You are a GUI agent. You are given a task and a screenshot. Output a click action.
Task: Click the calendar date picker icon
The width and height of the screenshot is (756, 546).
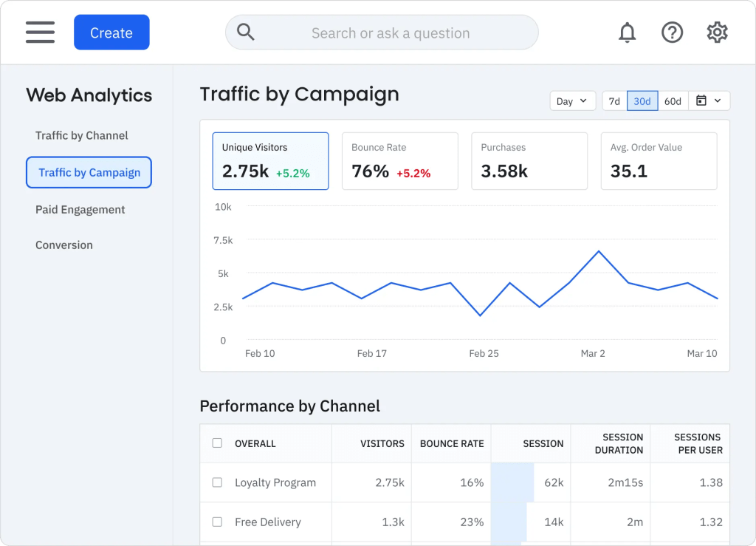pos(701,100)
